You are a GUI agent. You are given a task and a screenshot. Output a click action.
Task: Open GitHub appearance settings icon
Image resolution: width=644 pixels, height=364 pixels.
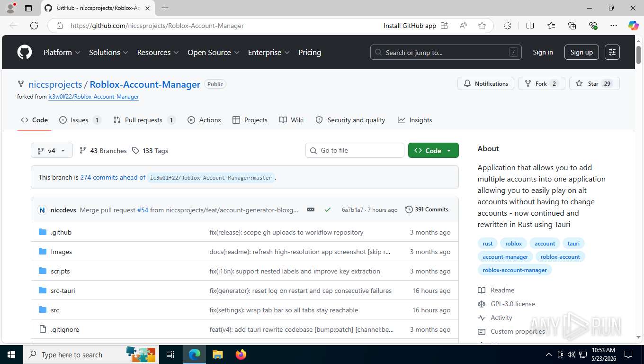point(612,52)
